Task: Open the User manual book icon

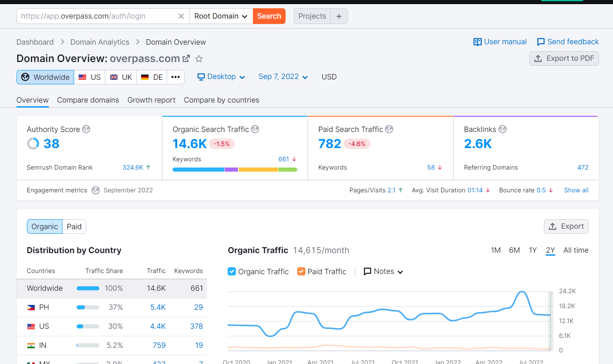Action: [x=477, y=42]
